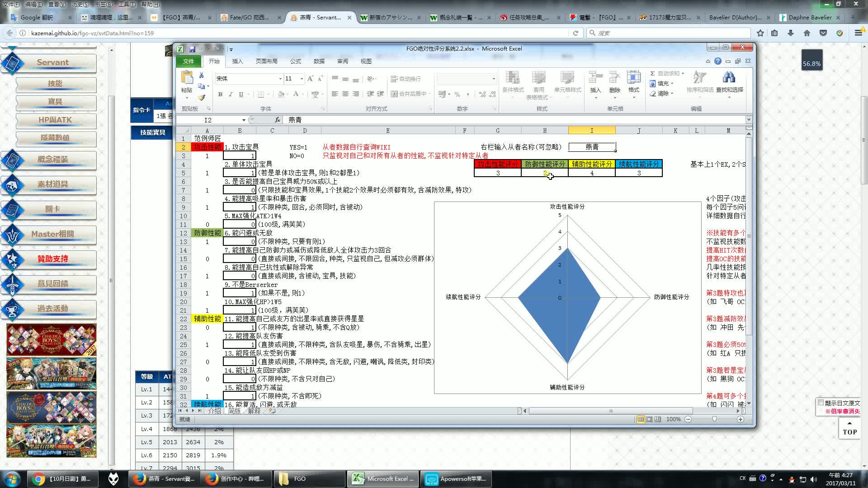Click font color A swatch icon
The height and width of the screenshot is (488, 868).
click(295, 94)
